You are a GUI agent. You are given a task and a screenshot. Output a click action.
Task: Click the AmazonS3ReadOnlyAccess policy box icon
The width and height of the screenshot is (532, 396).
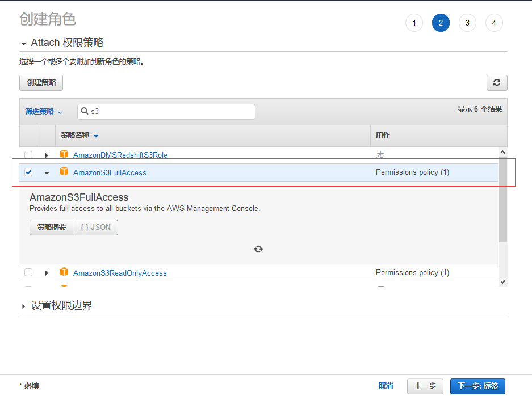point(64,272)
